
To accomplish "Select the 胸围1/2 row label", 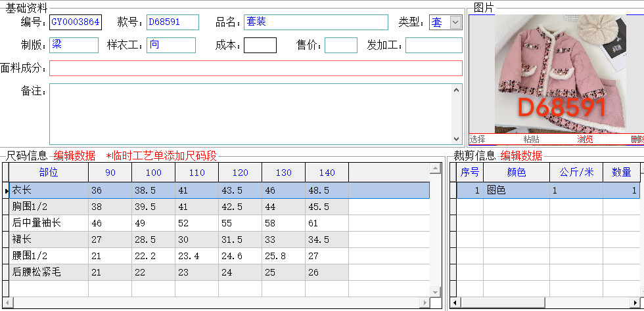I will tap(49, 207).
